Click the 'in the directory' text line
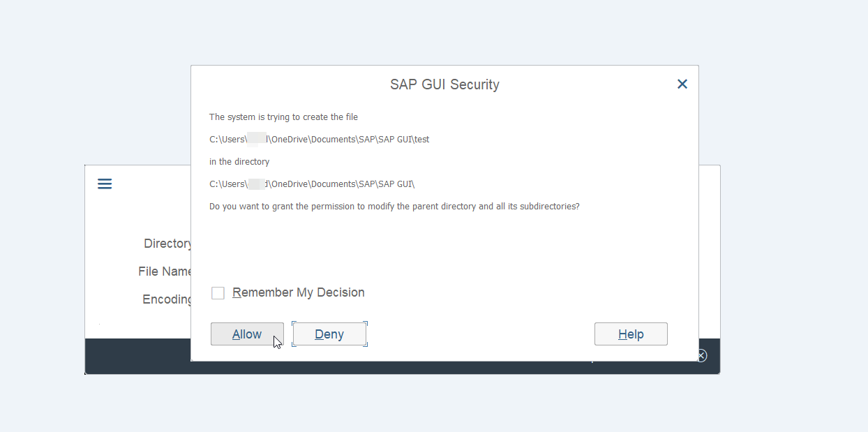The image size is (868, 432). pos(239,162)
